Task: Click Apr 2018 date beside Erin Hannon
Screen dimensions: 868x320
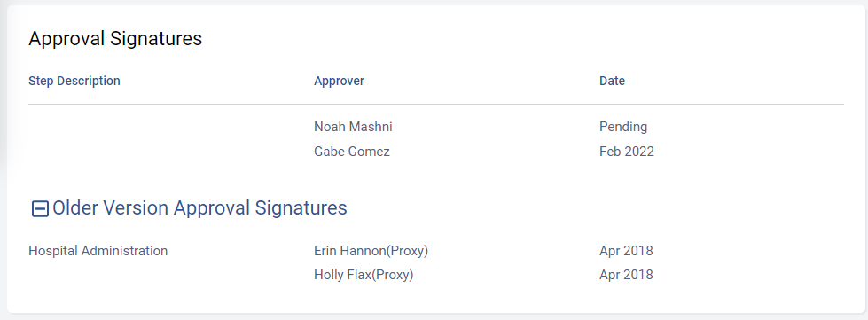Action: (626, 251)
